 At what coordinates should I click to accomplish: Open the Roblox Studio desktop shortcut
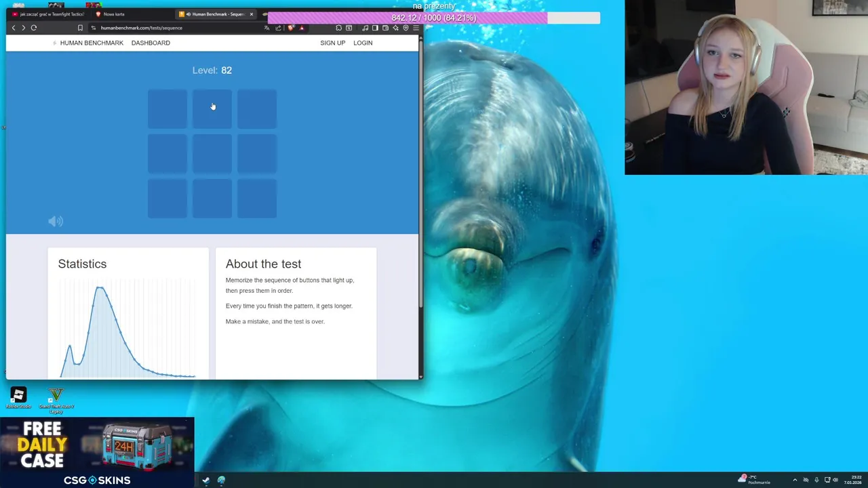(x=18, y=398)
